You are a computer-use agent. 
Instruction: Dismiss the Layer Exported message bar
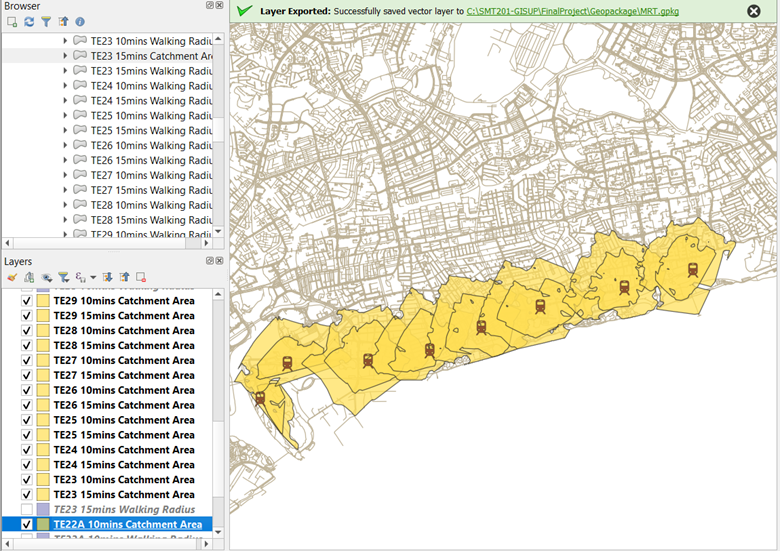coord(753,11)
